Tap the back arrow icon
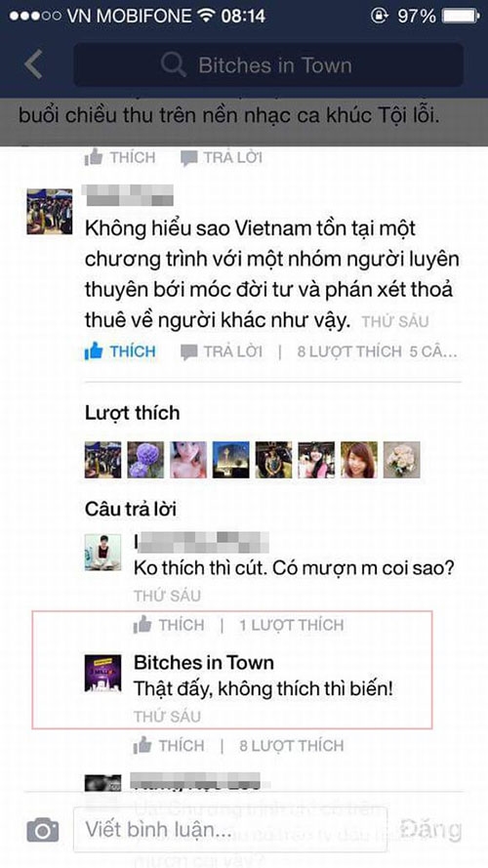488x868 pixels. point(33,64)
